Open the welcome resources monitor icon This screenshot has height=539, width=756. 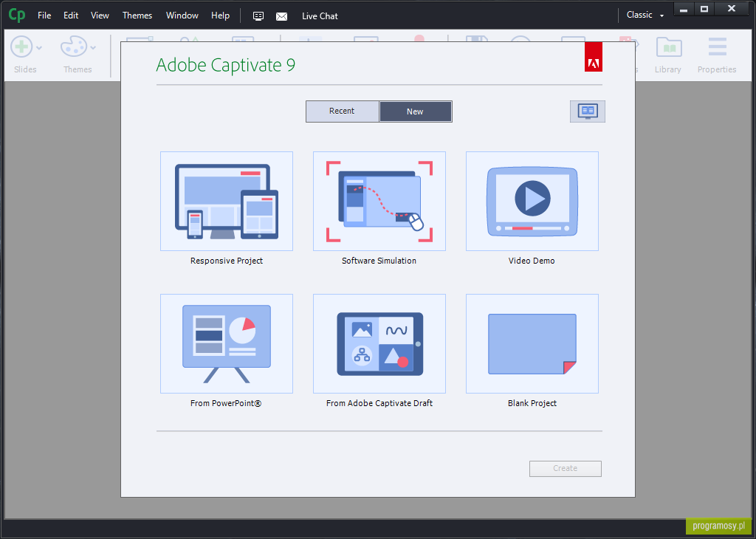(x=587, y=111)
